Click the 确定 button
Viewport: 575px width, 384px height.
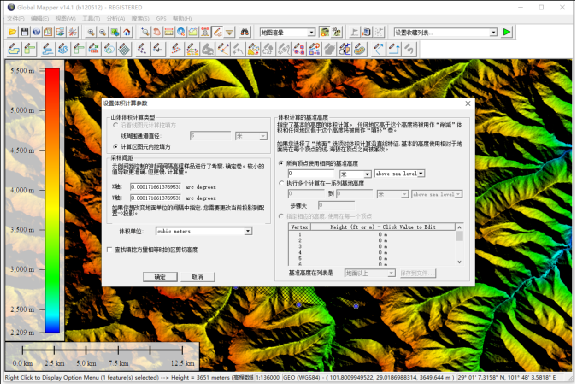click(160, 277)
